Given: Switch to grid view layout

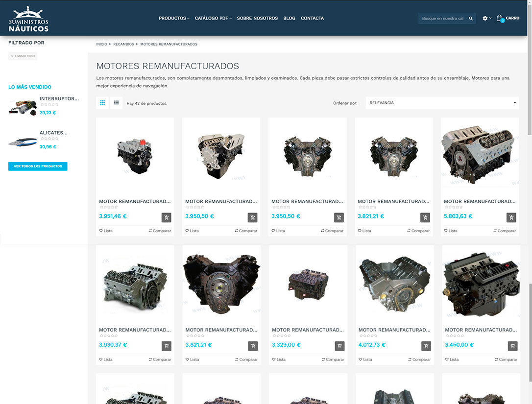Looking at the screenshot, I should coord(102,103).
